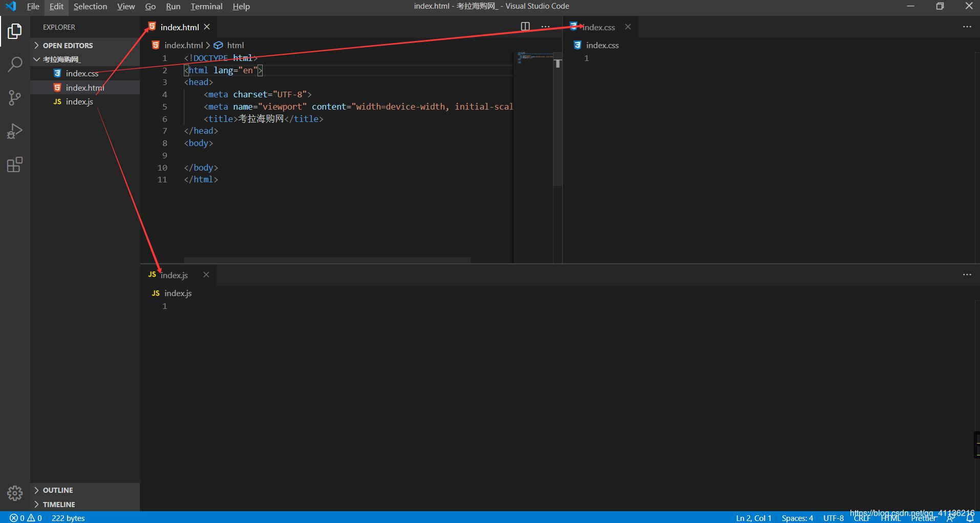Open the Run and Debug view
Screen dimensions: 980x523
[x=15, y=131]
